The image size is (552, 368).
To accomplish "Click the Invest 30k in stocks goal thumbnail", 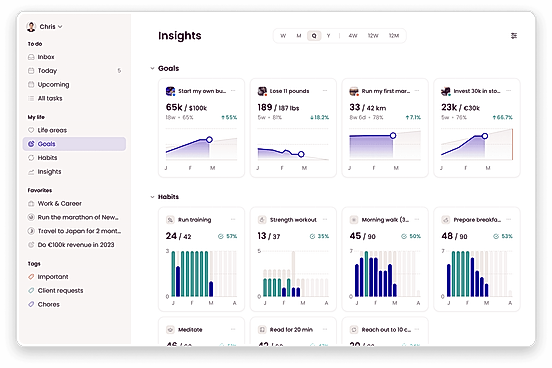I will coord(446,91).
